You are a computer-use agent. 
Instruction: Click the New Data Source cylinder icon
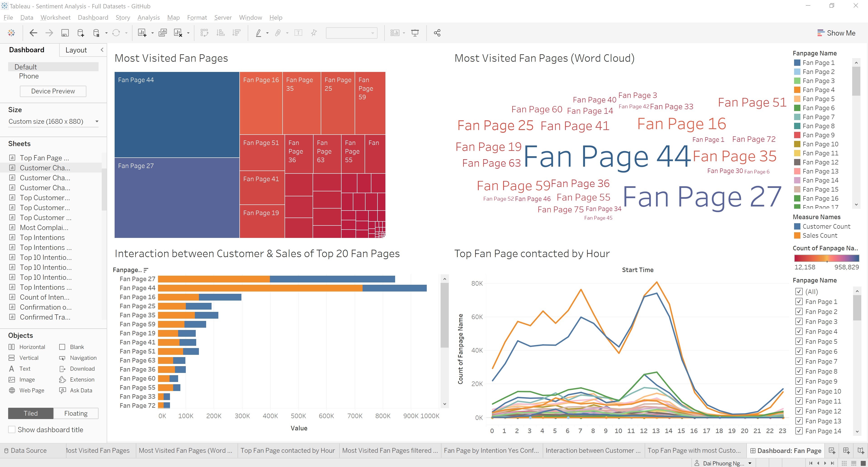click(80, 33)
